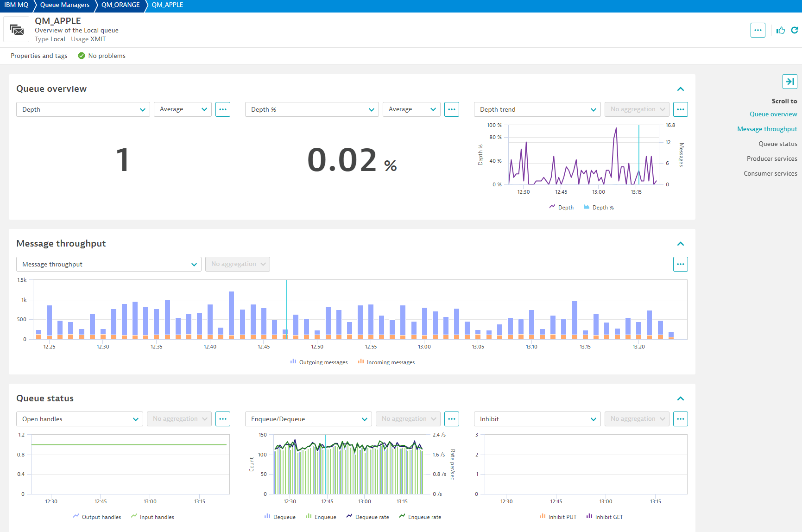Navigate to QM_ORANGE breadcrumb
The height and width of the screenshot is (532, 802).
point(120,5)
